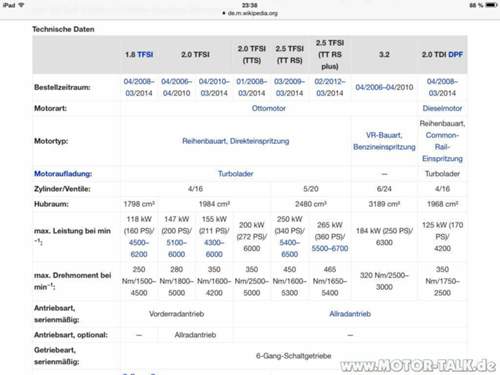Image resolution: width=500 pixels, height=375 pixels.
Task: Open the 5500–6700 rpm link
Action: 330,248
